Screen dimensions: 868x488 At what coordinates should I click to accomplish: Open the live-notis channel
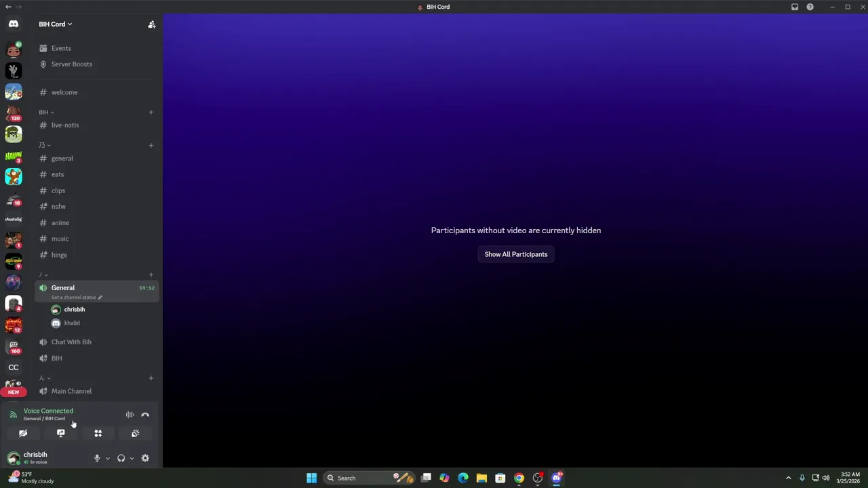coord(96,125)
